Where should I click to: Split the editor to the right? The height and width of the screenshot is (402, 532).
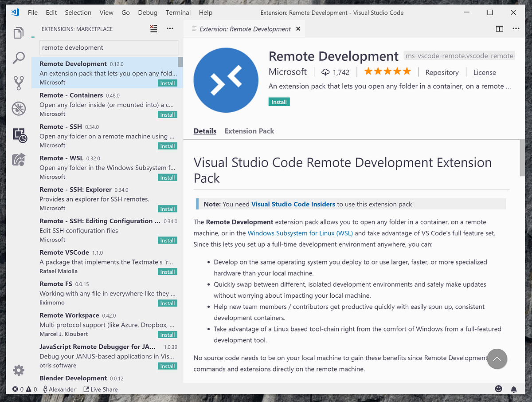(500, 29)
